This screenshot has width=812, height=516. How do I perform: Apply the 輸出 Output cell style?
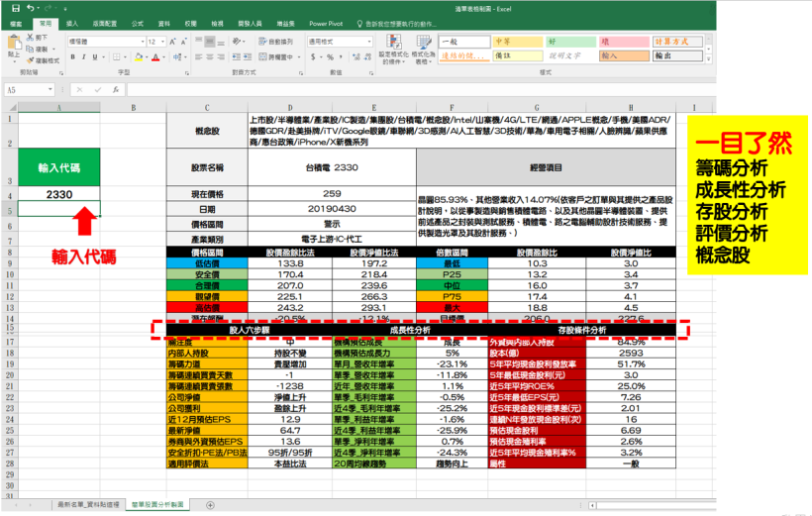click(x=678, y=55)
